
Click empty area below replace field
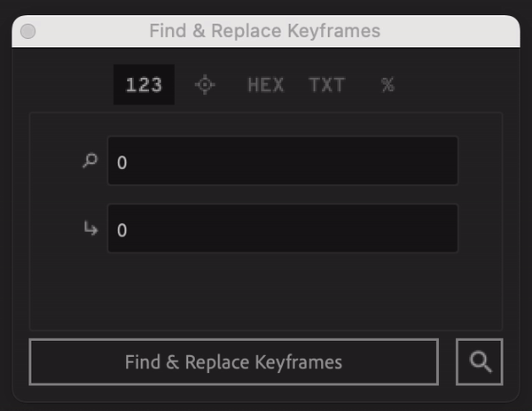click(266, 291)
